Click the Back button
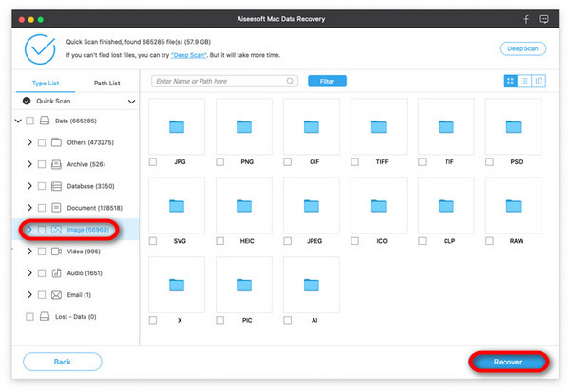 click(63, 362)
